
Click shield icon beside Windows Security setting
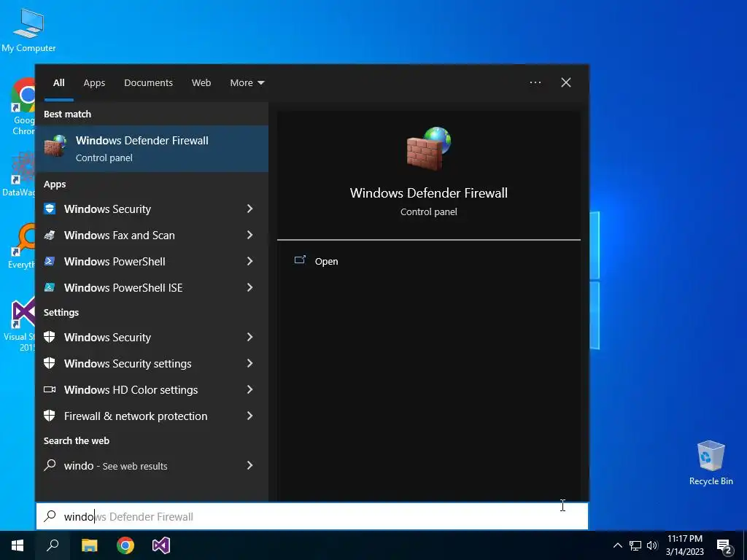[x=50, y=337]
